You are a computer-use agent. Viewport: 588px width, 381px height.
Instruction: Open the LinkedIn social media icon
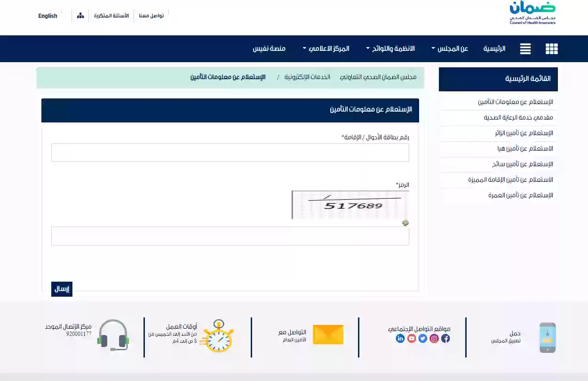point(400,338)
